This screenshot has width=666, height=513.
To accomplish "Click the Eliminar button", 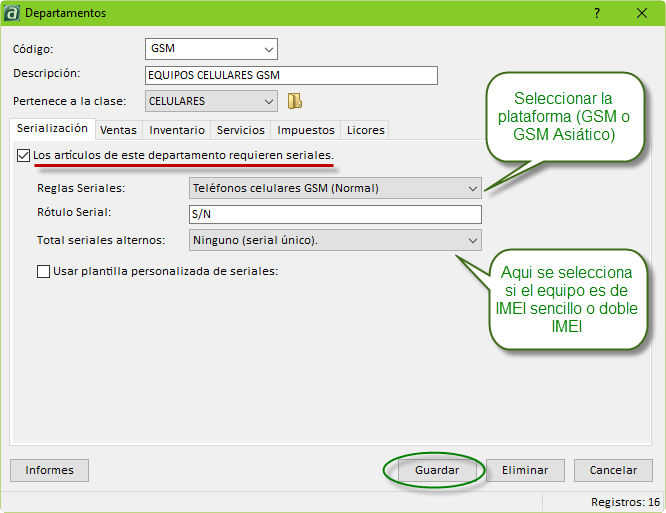I will (x=525, y=470).
